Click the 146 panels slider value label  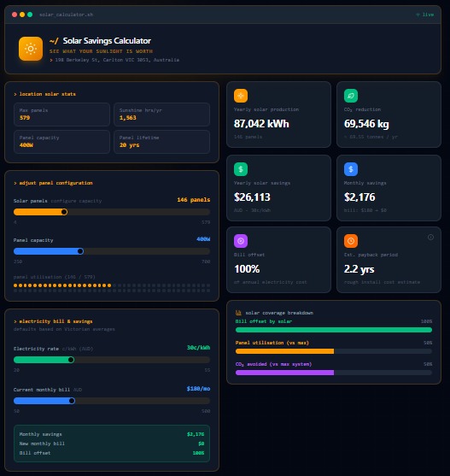pyautogui.click(x=194, y=200)
